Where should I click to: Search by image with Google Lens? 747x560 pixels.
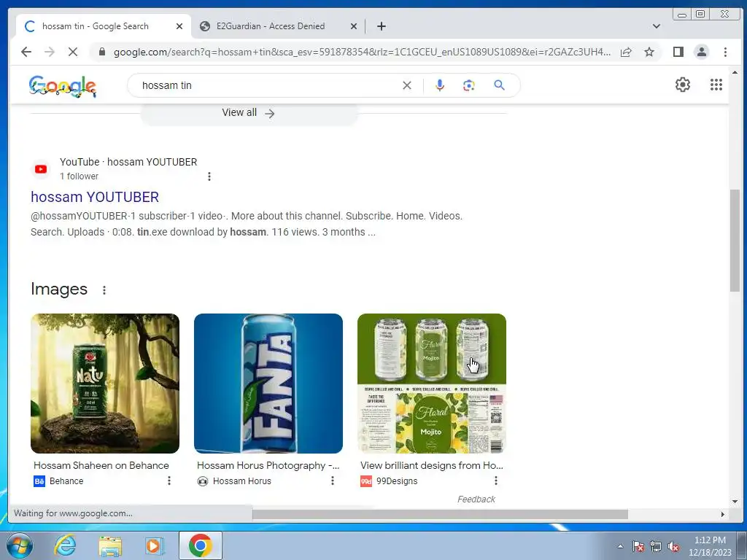[x=469, y=85]
